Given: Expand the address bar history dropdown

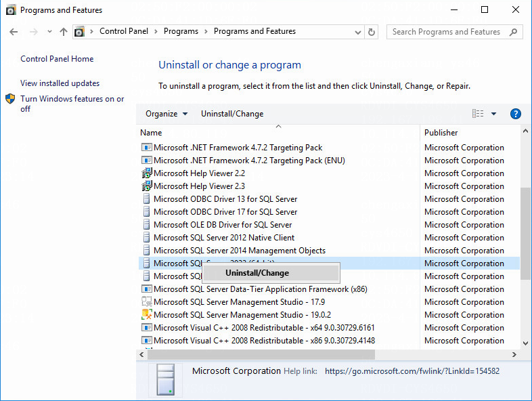Looking at the screenshot, I should [x=357, y=33].
